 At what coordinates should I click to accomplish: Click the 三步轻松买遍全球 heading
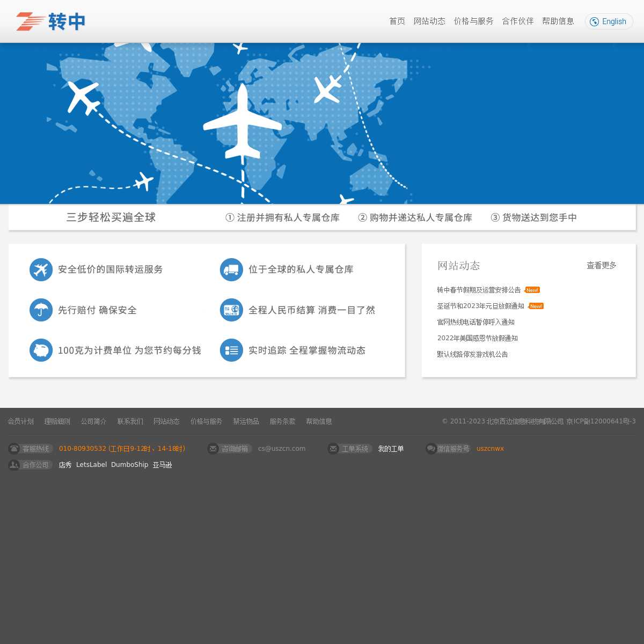[111, 217]
